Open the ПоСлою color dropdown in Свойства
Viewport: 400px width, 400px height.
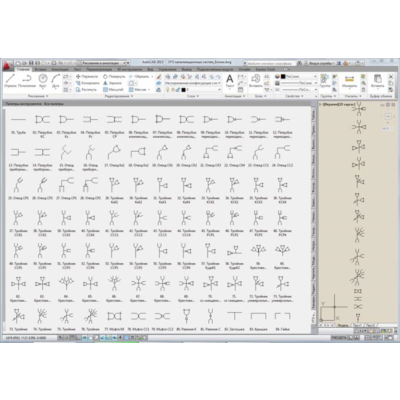point(299,76)
